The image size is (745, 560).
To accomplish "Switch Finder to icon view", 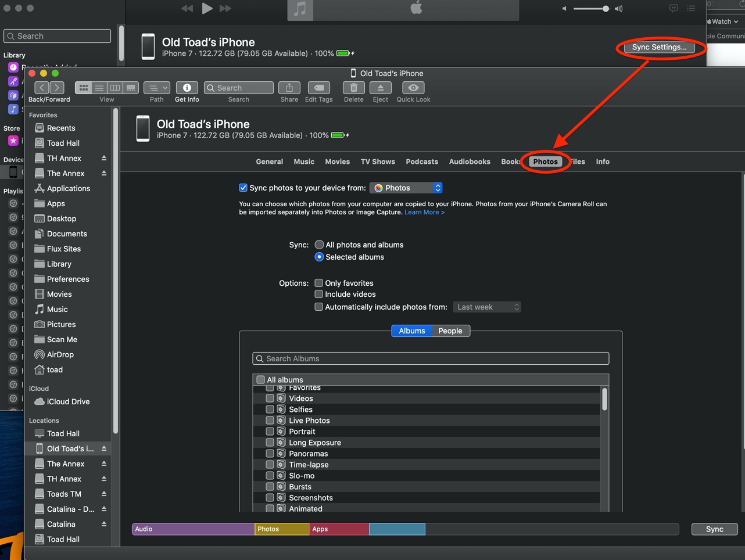I will [84, 88].
